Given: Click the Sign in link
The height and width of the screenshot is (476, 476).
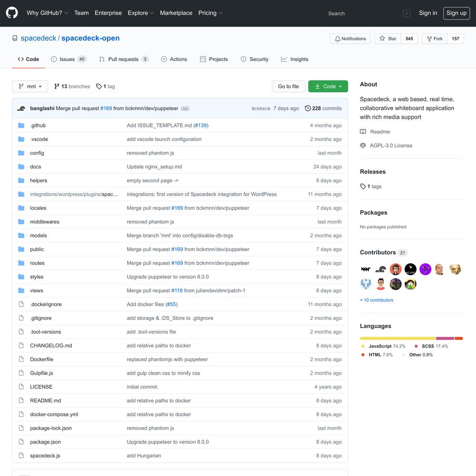Looking at the screenshot, I should [428, 13].
